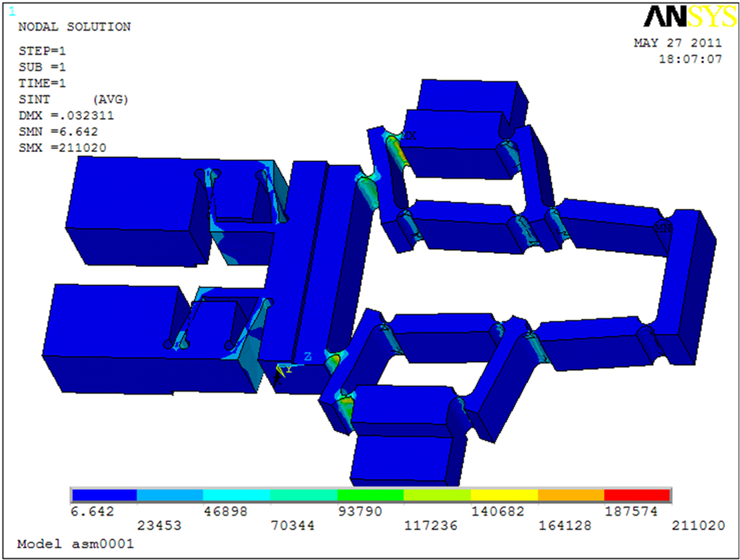Viewport: 740px width, 560px height.
Task: Select the red legend color band
Action: [636, 495]
